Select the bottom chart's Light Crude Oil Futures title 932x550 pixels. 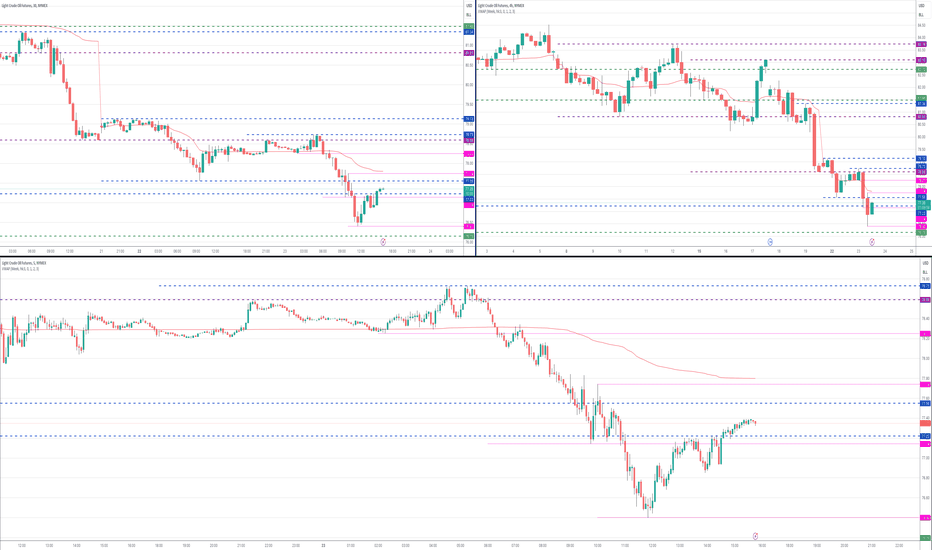(x=24, y=262)
